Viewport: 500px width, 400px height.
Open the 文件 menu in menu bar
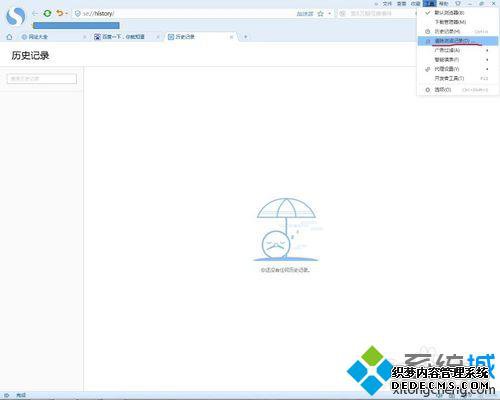[387, 4]
